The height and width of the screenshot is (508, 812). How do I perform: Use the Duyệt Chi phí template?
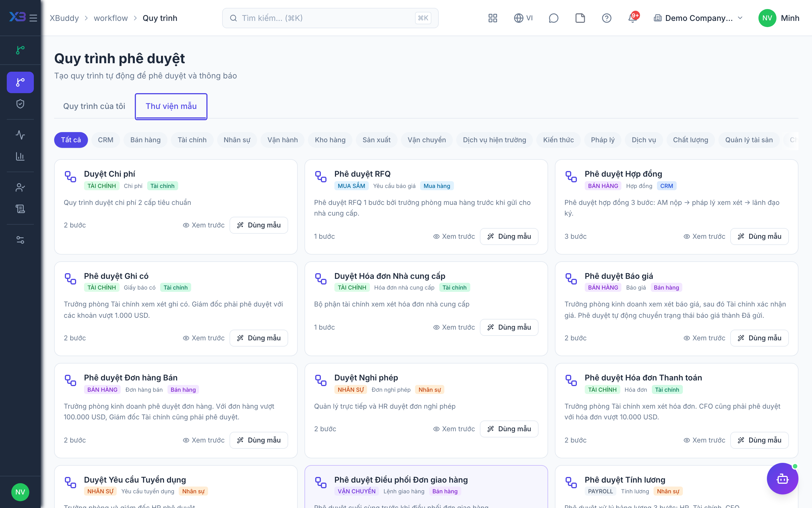click(259, 225)
